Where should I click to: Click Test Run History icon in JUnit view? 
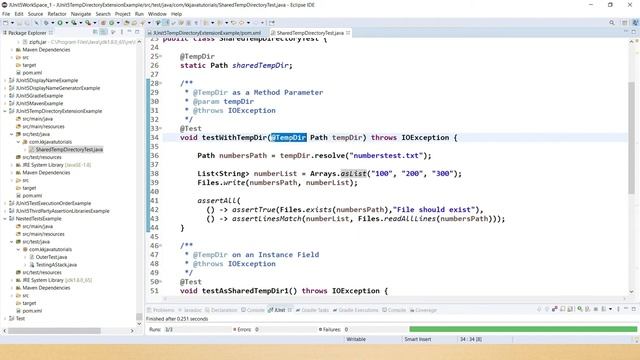click(603, 309)
